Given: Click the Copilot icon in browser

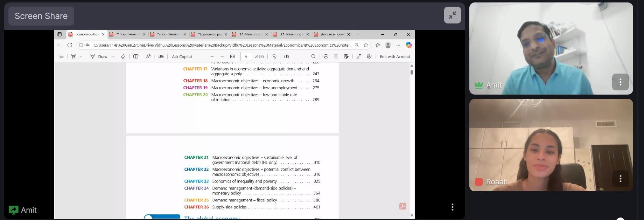Looking at the screenshot, I should tap(408, 45).
